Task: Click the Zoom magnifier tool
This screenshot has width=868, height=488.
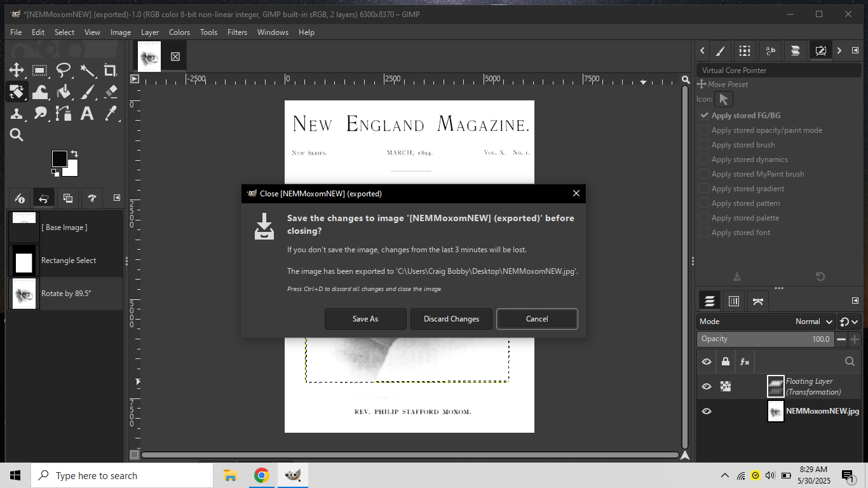Action: point(17,135)
